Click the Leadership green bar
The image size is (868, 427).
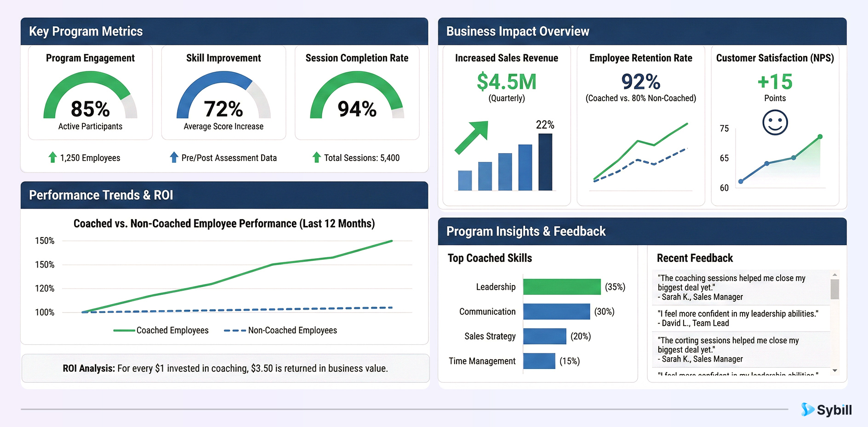[562, 287]
